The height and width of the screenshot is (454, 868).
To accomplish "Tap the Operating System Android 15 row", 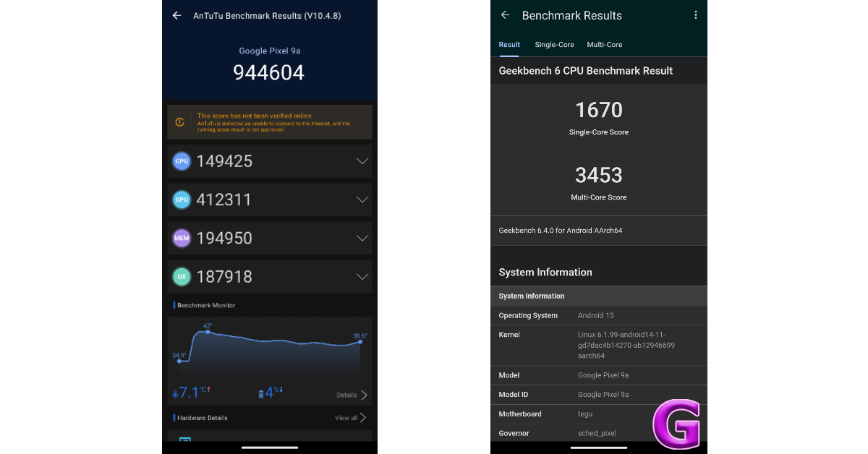I will (599, 315).
